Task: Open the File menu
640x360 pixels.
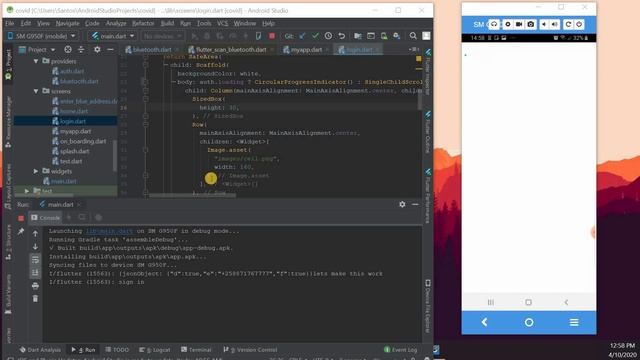Action: tap(10, 23)
